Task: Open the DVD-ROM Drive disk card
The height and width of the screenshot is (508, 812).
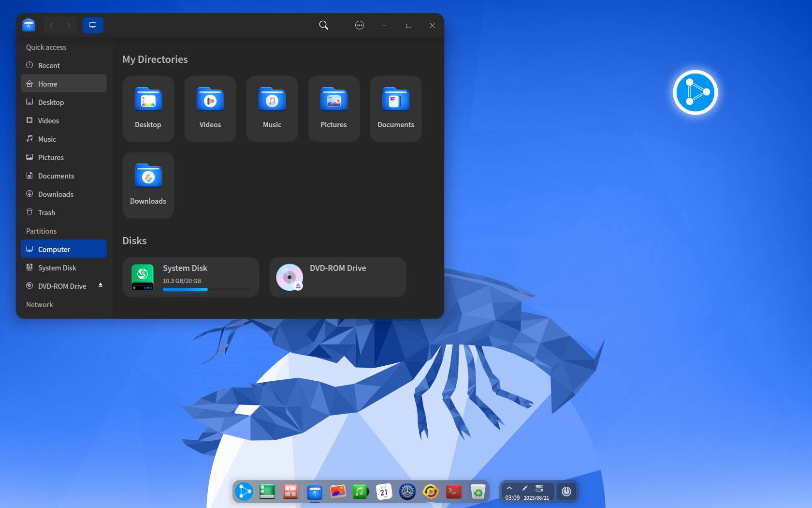Action: 337,277
